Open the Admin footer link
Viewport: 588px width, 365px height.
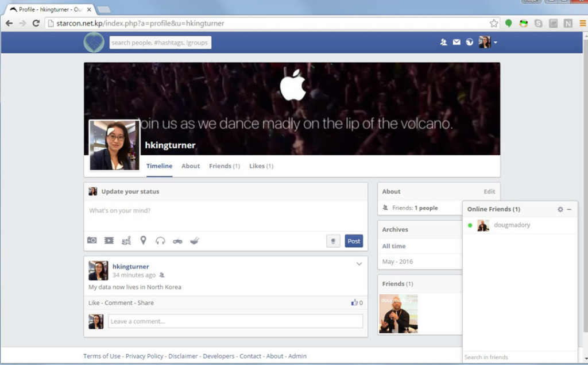pyautogui.click(x=297, y=356)
